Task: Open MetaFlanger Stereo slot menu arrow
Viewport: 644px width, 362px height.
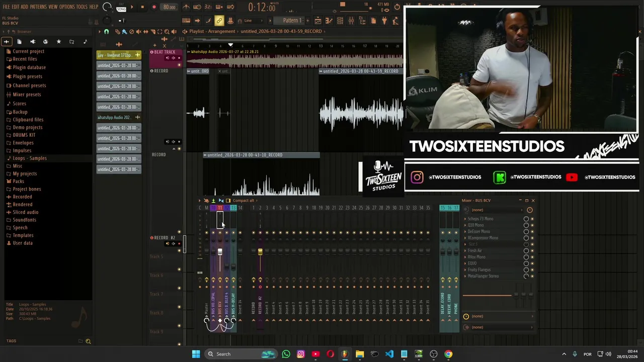Action: (465, 276)
